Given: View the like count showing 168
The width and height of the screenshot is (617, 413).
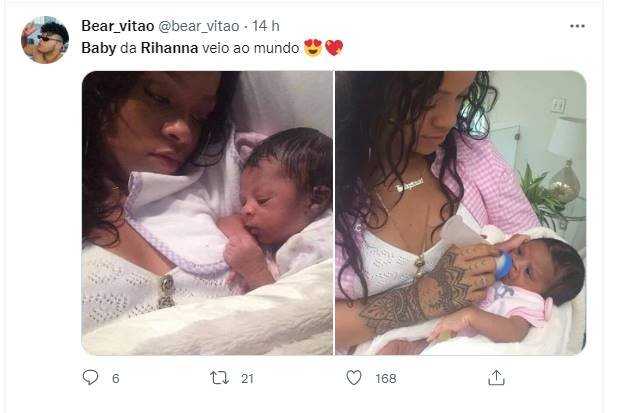Looking at the screenshot, I should (386, 378).
